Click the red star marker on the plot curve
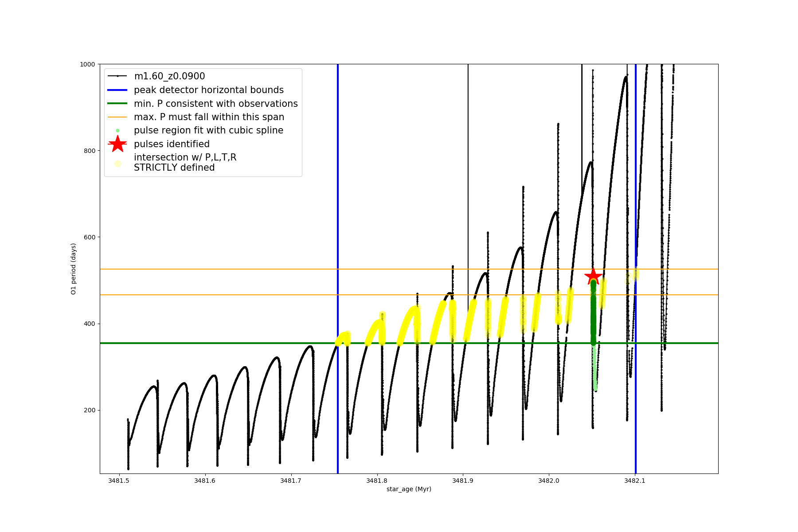This screenshot has width=798, height=532. [x=593, y=277]
